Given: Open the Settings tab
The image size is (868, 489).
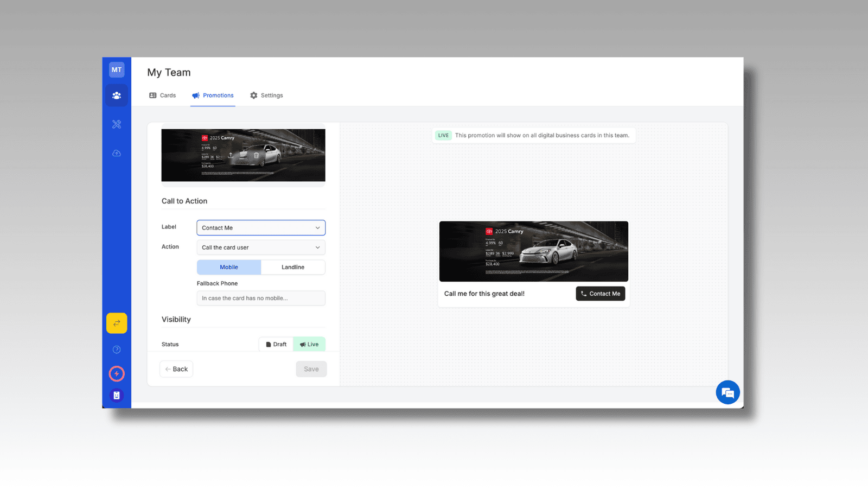Looking at the screenshot, I should 266,96.
